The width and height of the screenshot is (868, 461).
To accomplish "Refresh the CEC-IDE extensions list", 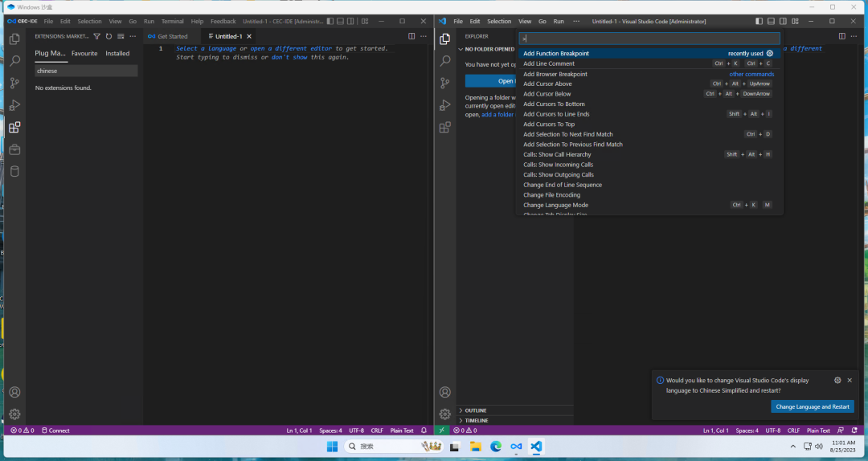I will (x=108, y=36).
